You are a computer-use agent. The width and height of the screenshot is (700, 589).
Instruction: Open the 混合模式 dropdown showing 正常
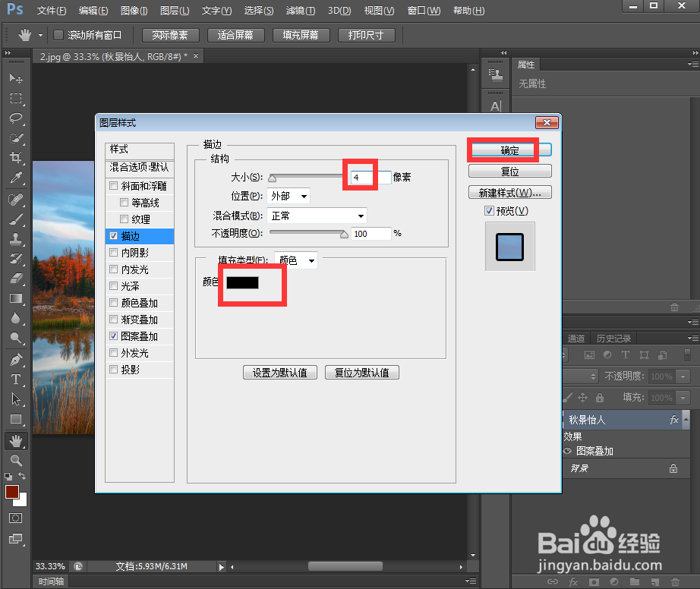pyautogui.click(x=317, y=215)
